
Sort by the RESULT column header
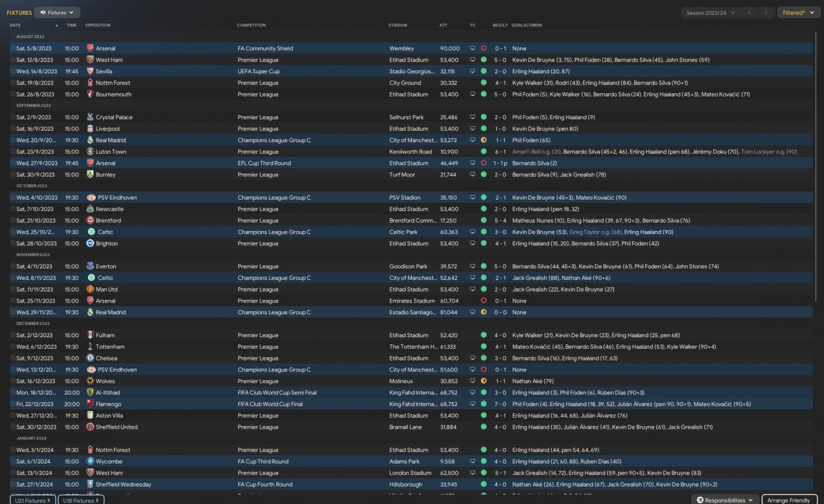[500, 25]
